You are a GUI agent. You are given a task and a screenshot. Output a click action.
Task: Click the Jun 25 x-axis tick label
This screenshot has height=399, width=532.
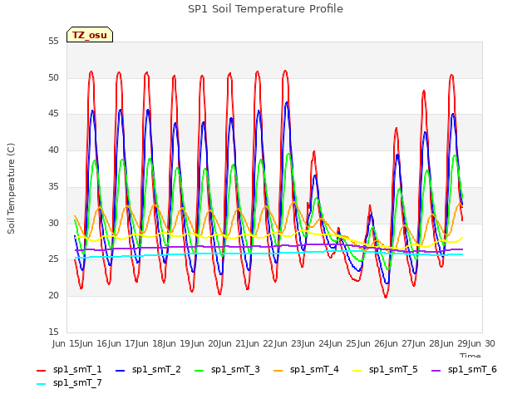[344, 343]
